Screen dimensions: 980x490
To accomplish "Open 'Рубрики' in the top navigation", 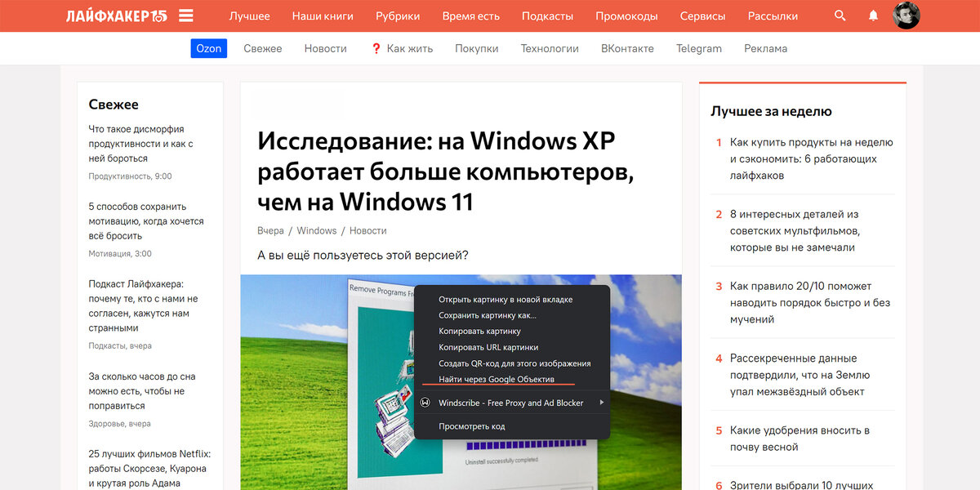I will coord(398,16).
